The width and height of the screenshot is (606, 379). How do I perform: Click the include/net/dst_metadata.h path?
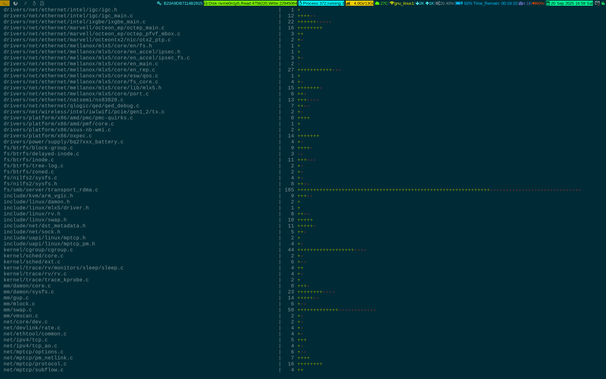tap(44, 226)
